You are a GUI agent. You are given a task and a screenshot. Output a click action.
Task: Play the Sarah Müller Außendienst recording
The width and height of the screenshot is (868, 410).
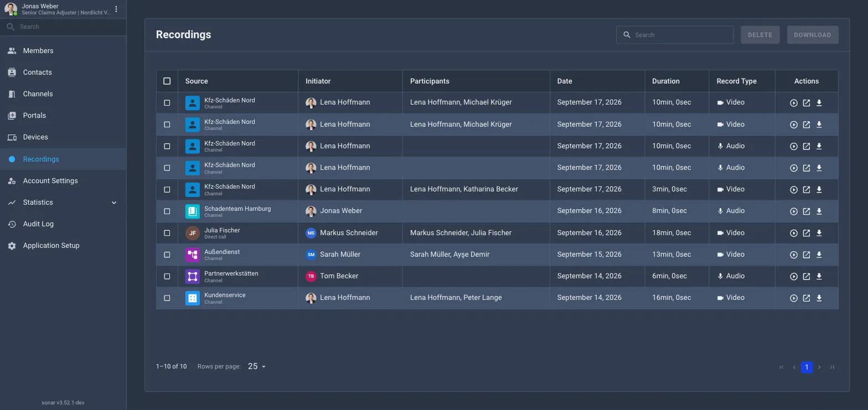pos(793,255)
